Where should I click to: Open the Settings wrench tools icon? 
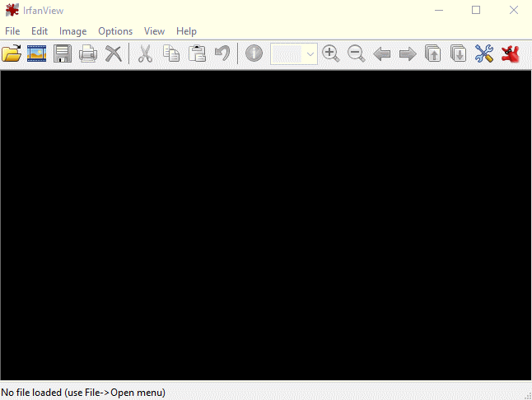click(x=484, y=54)
